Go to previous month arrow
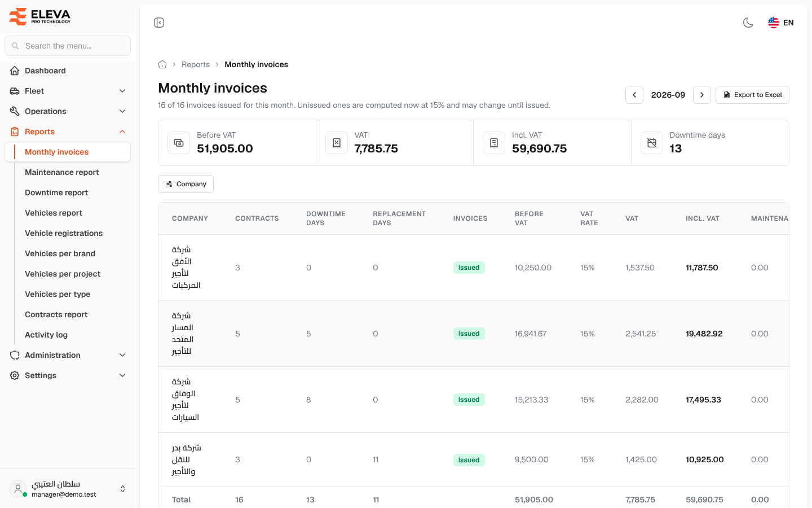Viewport: 812px width, 508px height. [x=634, y=95]
